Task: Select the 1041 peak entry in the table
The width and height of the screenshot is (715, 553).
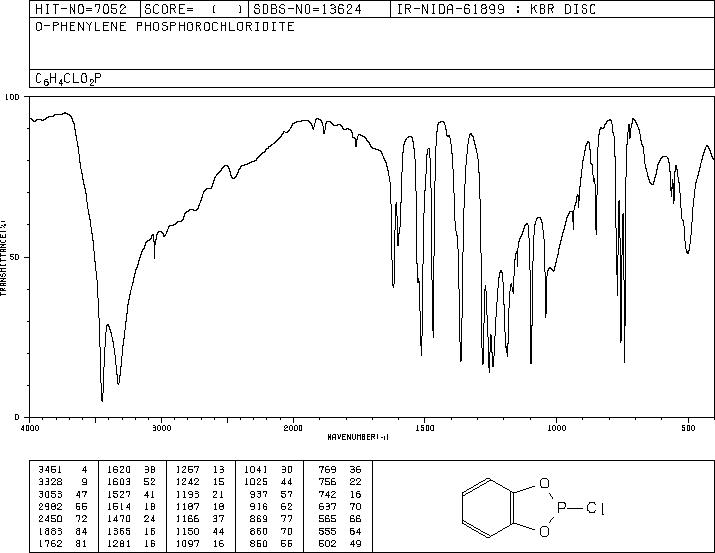Action: tap(269, 470)
